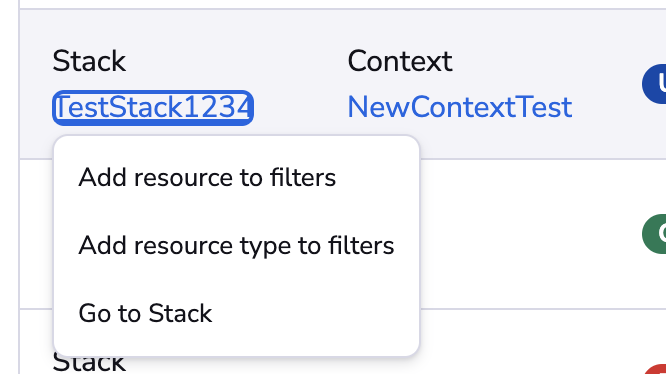Click the blue status badge in first row

coord(655,84)
